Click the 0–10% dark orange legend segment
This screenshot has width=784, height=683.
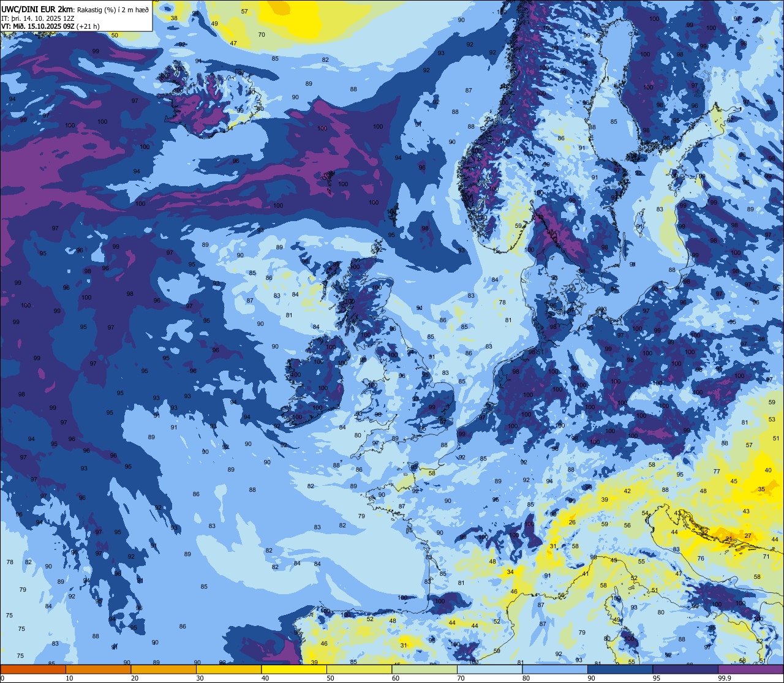pos(33,670)
